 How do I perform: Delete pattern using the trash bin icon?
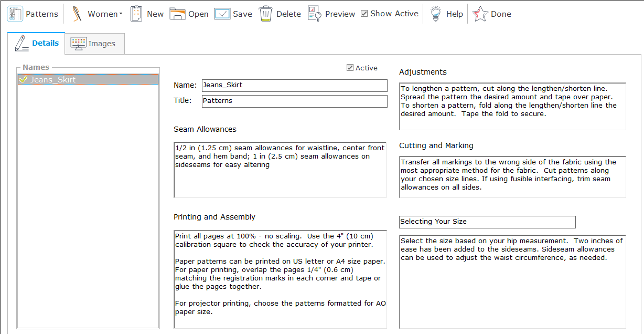(266, 14)
